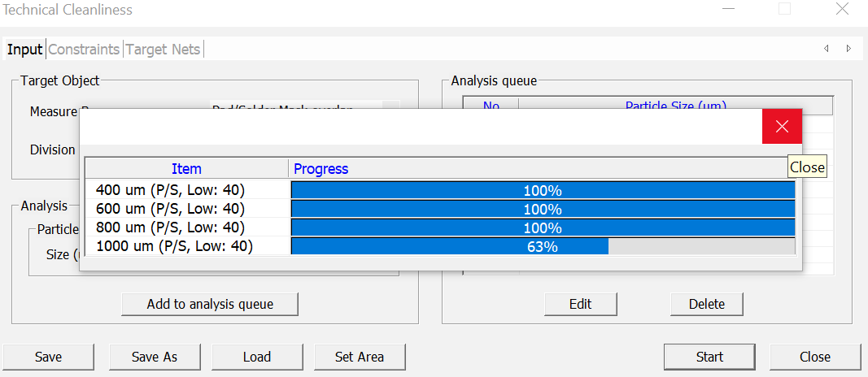Switch to the Input tab

(x=24, y=50)
